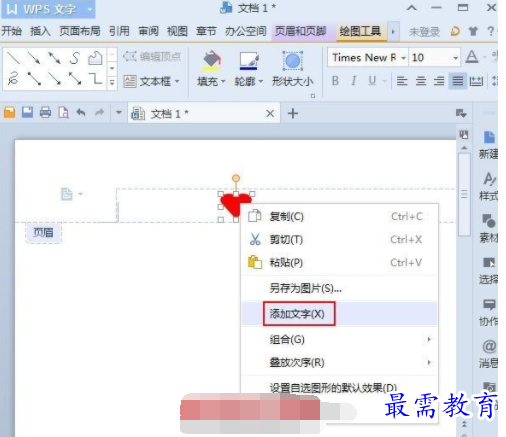Click the font color A icon

pyautogui.click(x=472, y=57)
